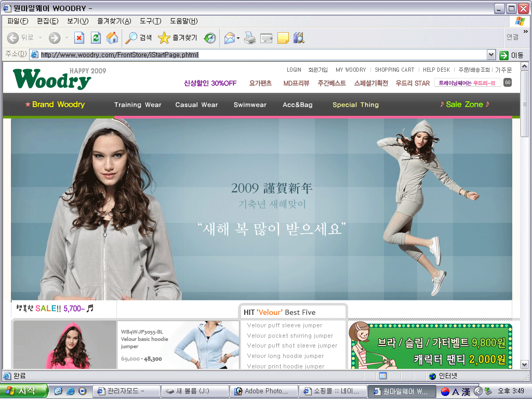Open the SHOPPING CART link
Screen dimensions: 532x399
click(x=394, y=70)
